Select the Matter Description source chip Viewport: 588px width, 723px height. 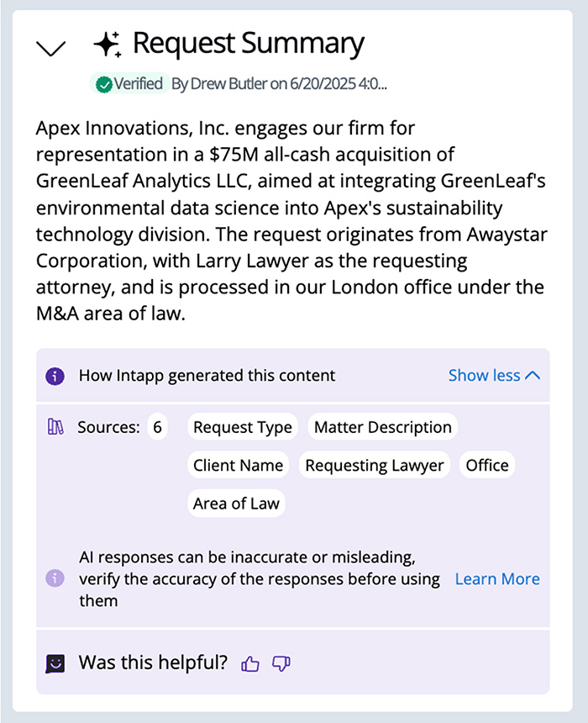(x=382, y=427)
